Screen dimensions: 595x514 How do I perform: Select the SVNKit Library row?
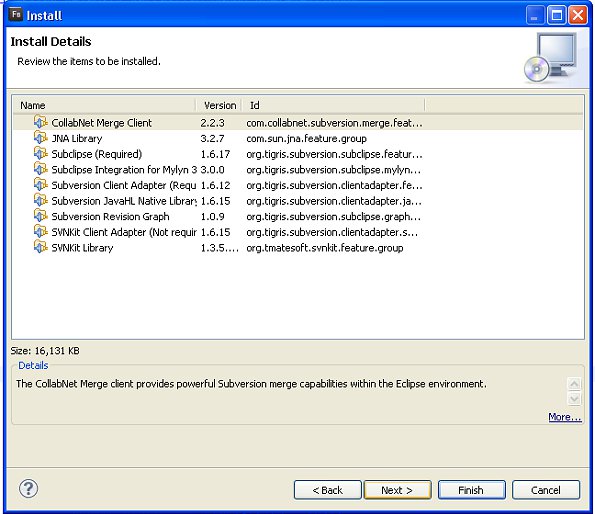point(298,247)
